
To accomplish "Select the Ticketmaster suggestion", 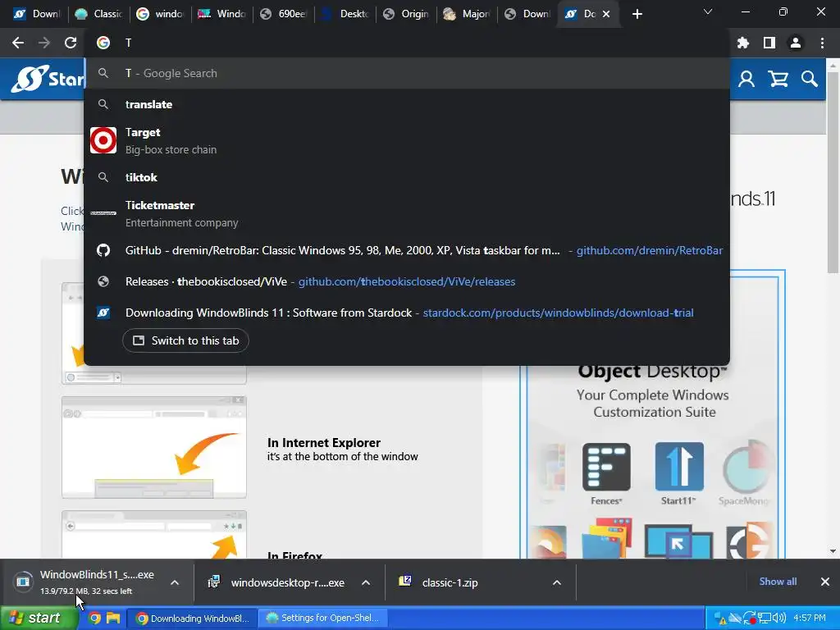I will coord(407,213).
